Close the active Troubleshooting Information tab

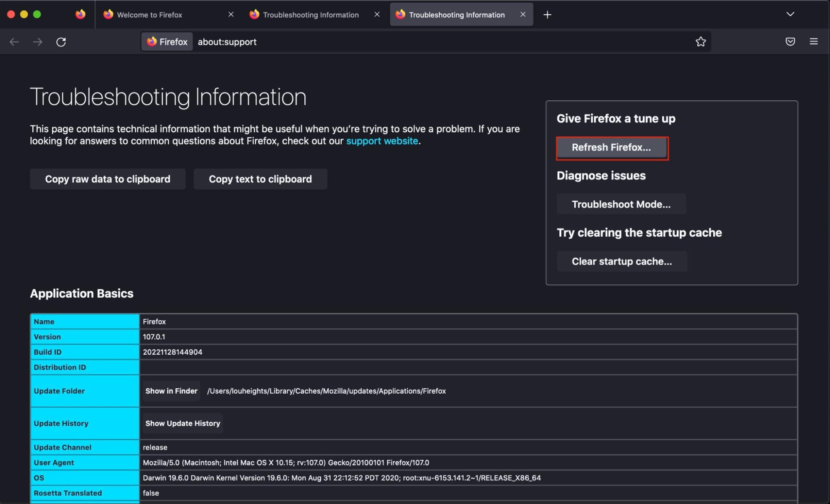[x=523, y=15]
